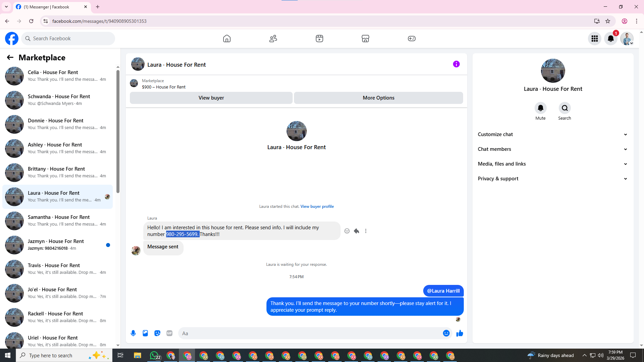Click the browser address bar URL
Image resolution: width=644 pixels, height=362 pixels.
[99, 21]
